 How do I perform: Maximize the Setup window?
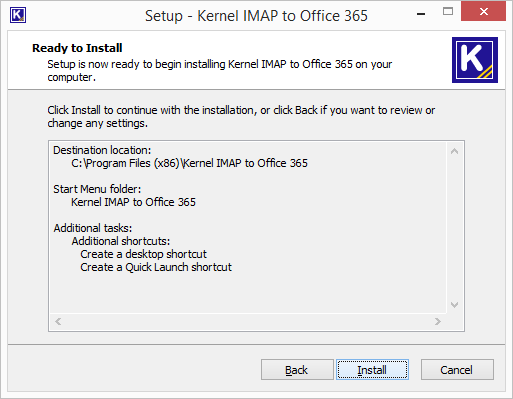point(448,12)
